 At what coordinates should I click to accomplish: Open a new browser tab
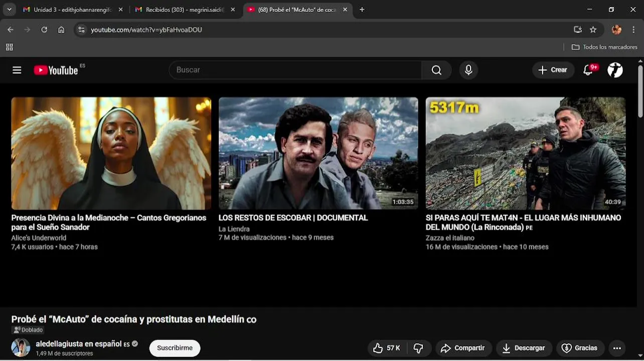(x=362, y=10)
